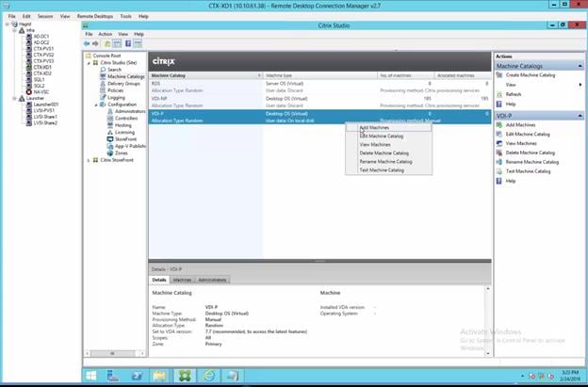Screen dimensions: 588x387
Task: Collapse the Infra group in RDCMan tree
Action: coord(14,30)
